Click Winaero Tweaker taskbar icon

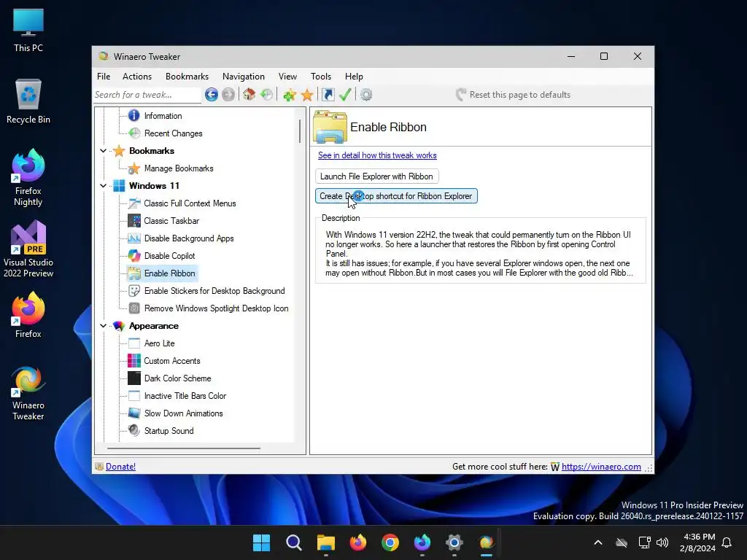(x=487, y=542)
